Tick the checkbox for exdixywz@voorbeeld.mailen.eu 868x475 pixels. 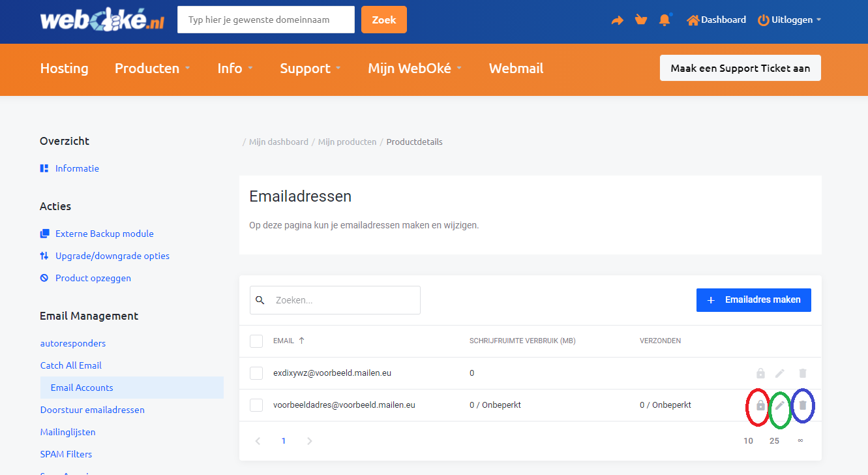[256, 373]
